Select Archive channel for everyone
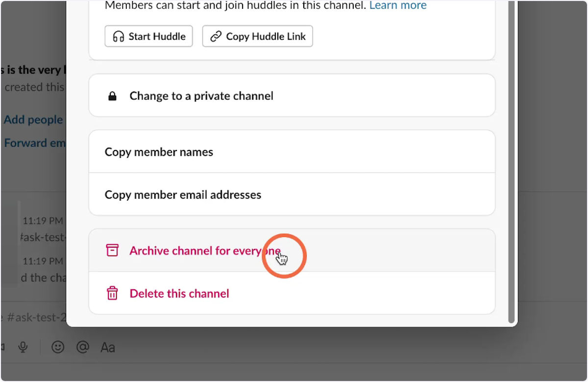Viewport: 588px width, 382px height. click(x=292, y=250)
